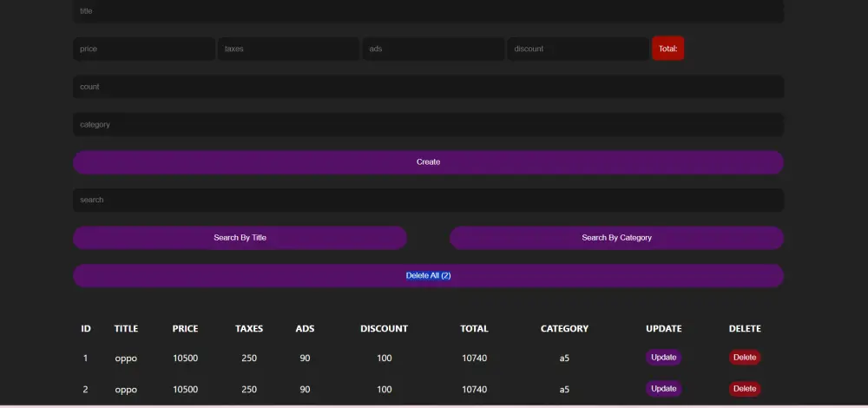Viewport: 868px width, 408px height.
Task: Update the product in row 2
Action: pos(663,389)
